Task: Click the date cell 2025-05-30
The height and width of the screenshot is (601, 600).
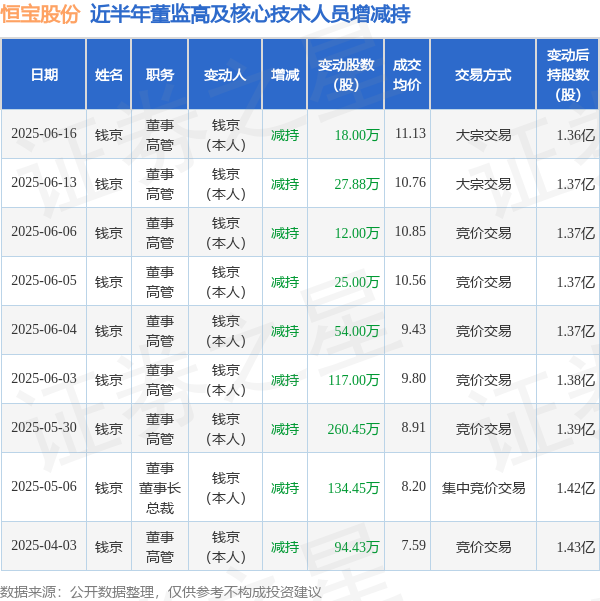Action: 44,428
